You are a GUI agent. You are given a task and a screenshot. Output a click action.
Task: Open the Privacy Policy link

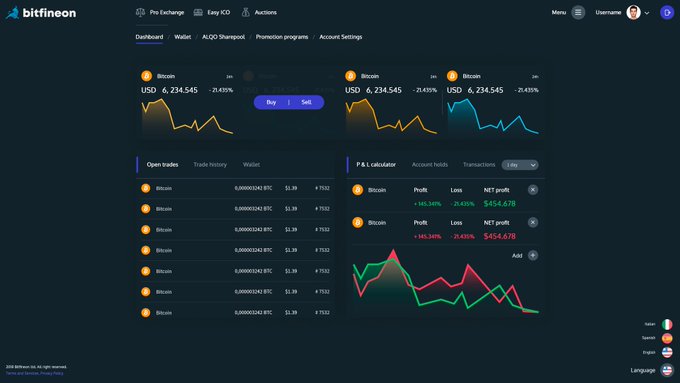tap(52, 373)
